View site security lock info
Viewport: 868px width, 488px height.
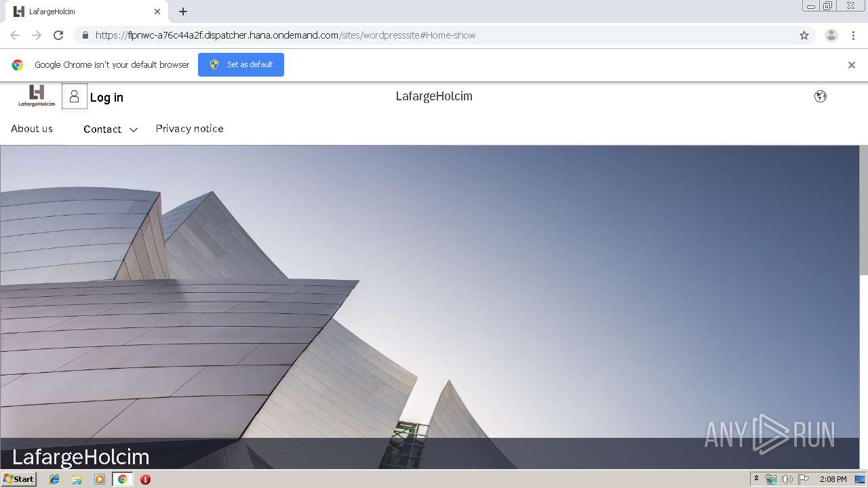point(85,35)
